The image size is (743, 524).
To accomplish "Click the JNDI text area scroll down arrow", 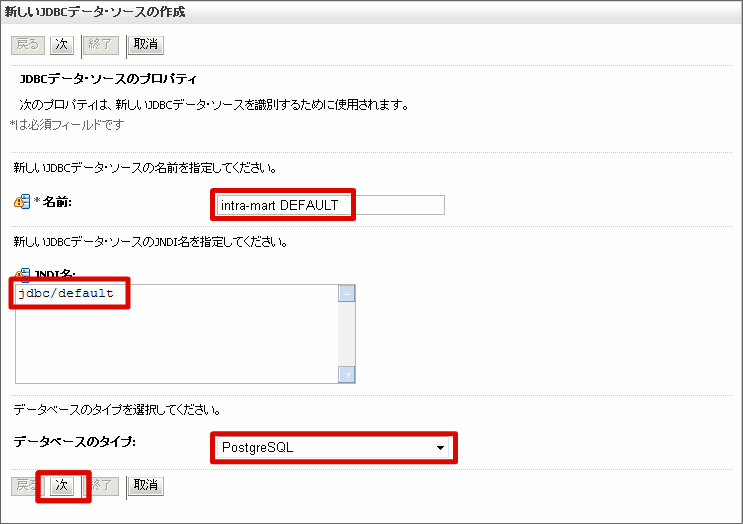I will click(x=347, y=374).
